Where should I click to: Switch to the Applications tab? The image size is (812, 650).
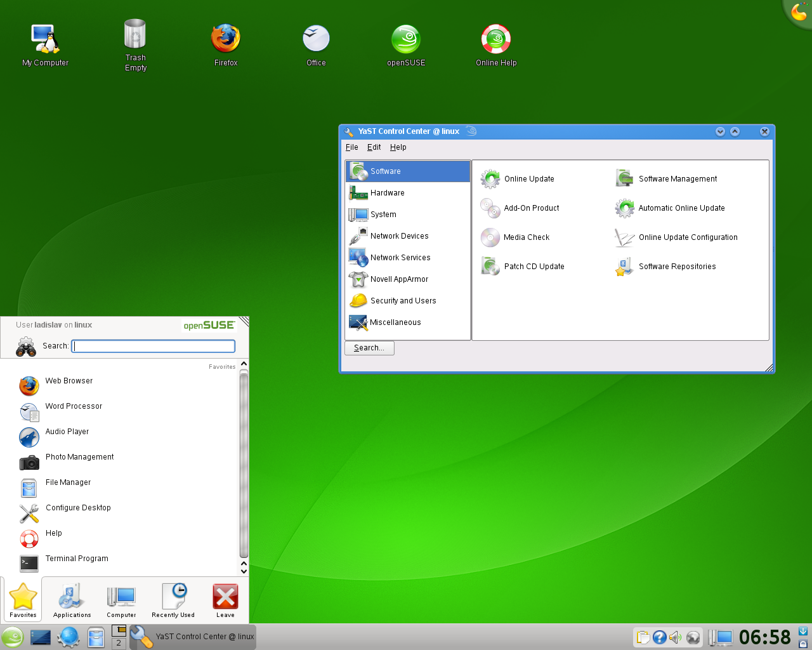[72, 600]
